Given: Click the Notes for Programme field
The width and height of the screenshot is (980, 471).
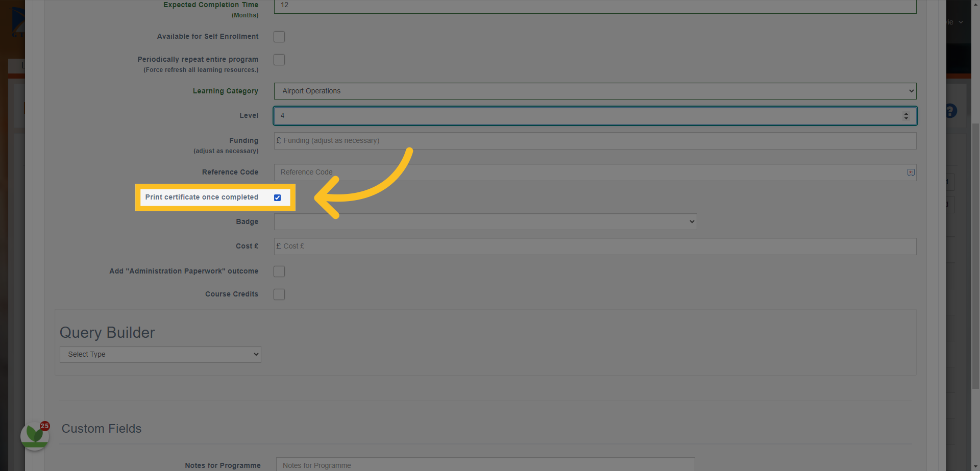Looking at the screenshot, I should (485, 465).
